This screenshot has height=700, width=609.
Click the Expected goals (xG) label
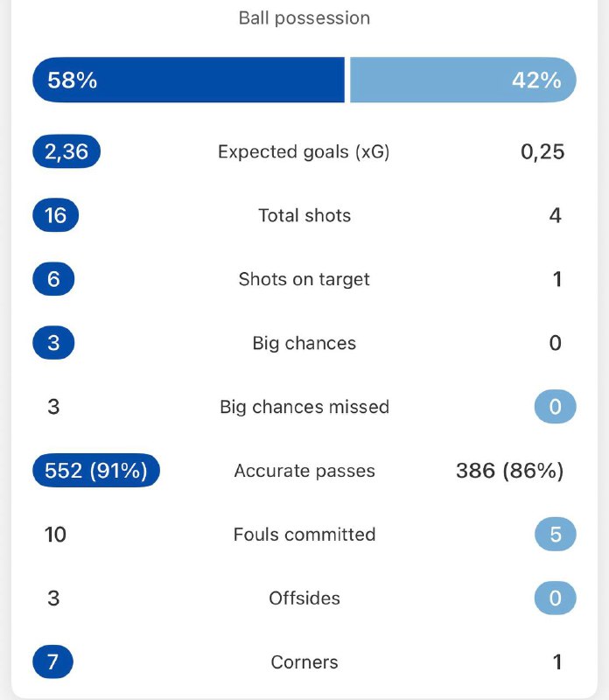tap(304, 150)
